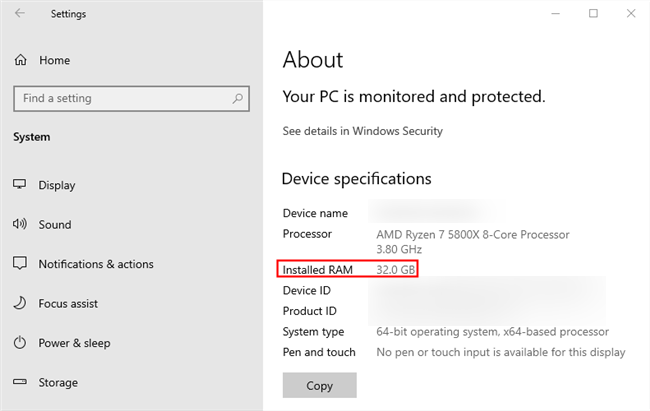This screenshot has width=650, height=411.
Task: Click the back arrow in Settings
Action: click(21, 14)
